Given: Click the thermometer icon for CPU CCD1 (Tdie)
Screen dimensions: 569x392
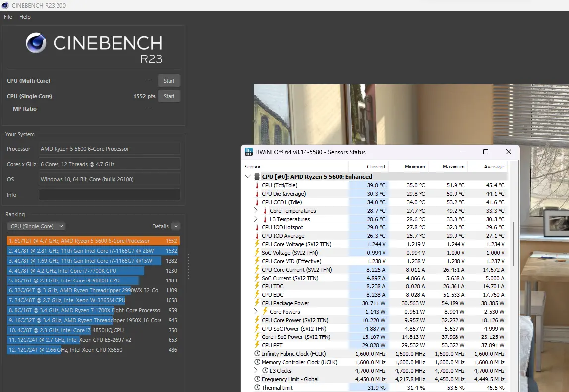Looking at the screenshot, I should [257, 202].
